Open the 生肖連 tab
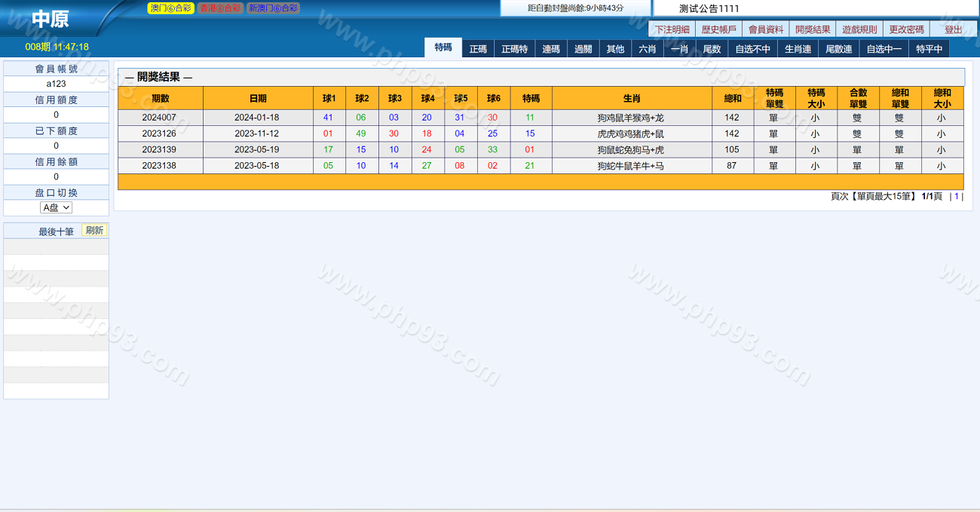 pyautogui.click(x=798, y=49)
